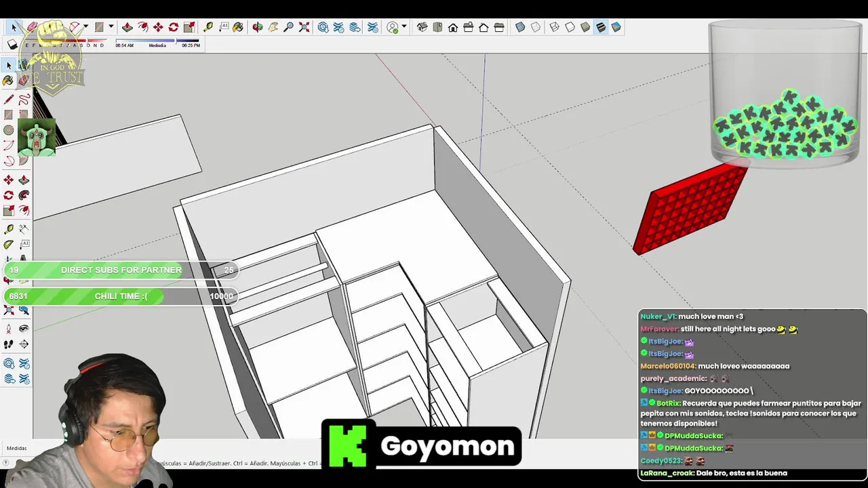Viewport: 868px width, 488px height.
Task: Enable Hidden Line face style
Action: click(570, 27)
